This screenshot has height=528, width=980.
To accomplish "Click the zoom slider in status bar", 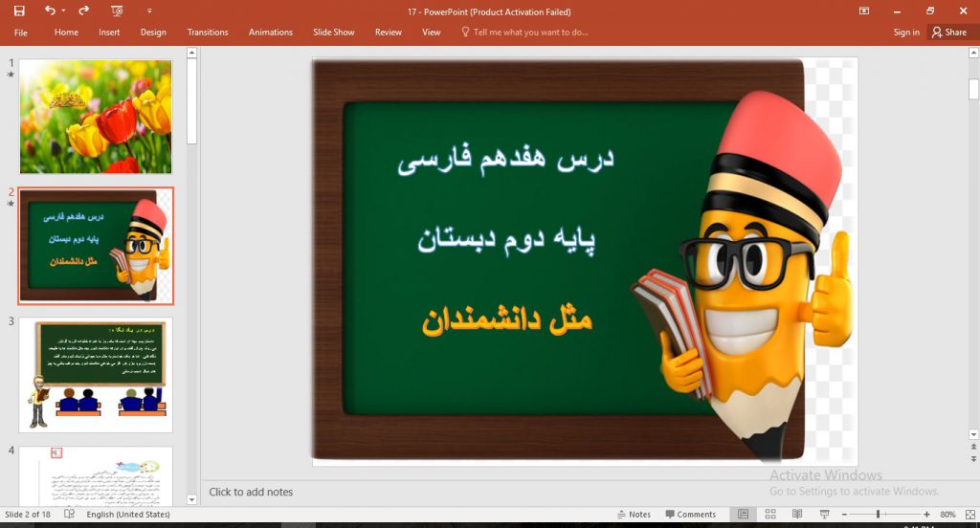I will pos(879,515).
